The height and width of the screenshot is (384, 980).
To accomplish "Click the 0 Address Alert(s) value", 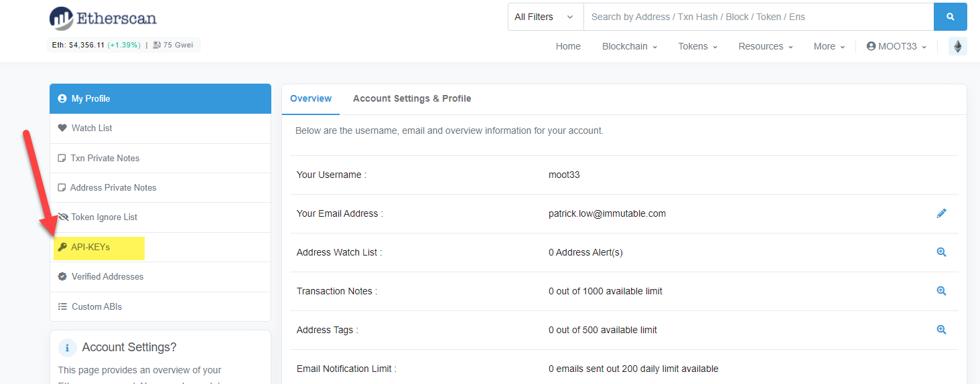I will pyautogui.click(x=585, y=252).
